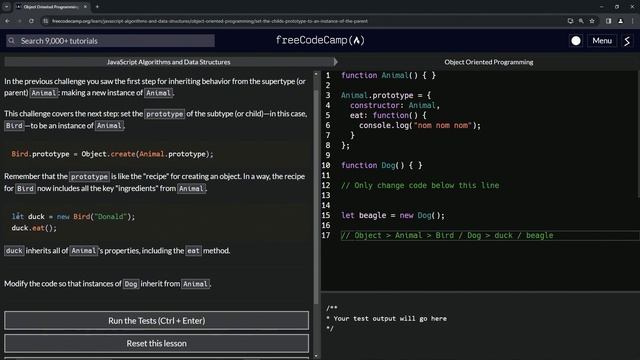Click the zoom magnifier icon in address bar
The image size is (640, 360).
click(581, 21)
